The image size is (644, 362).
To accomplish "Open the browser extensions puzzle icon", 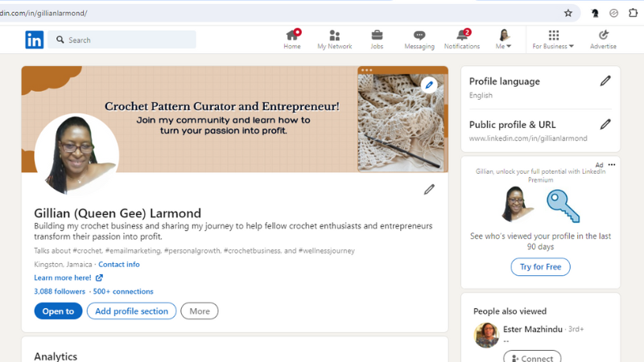I will pyautogui.click(x=633, y=13).
